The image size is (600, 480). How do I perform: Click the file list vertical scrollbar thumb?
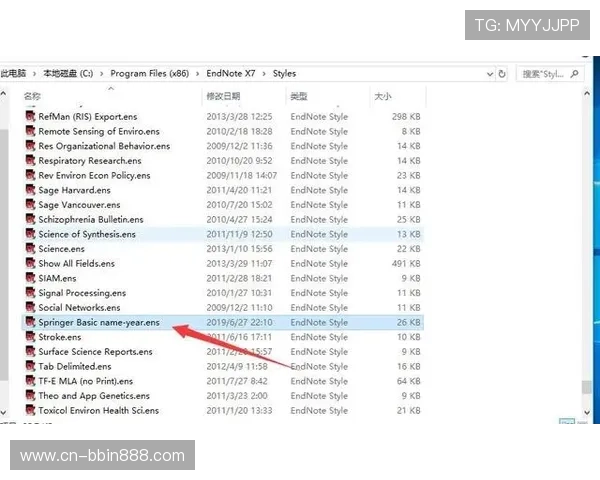click(587, 387)
